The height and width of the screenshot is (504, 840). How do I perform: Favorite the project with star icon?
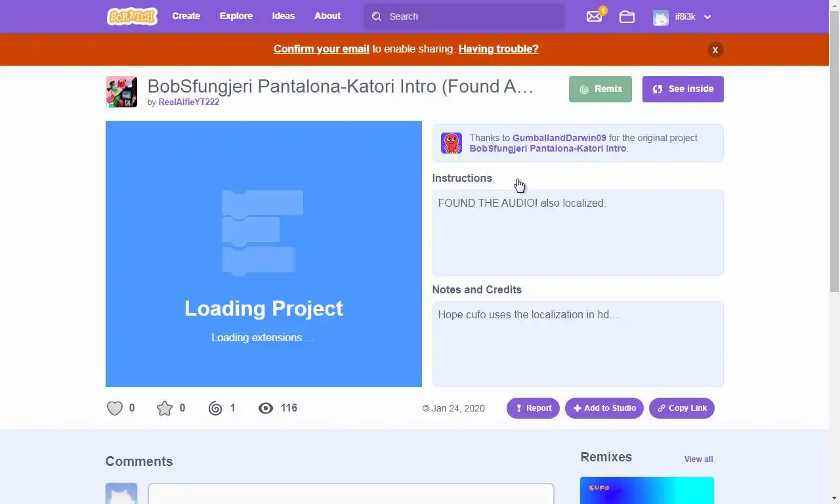(x=165, y=408)
